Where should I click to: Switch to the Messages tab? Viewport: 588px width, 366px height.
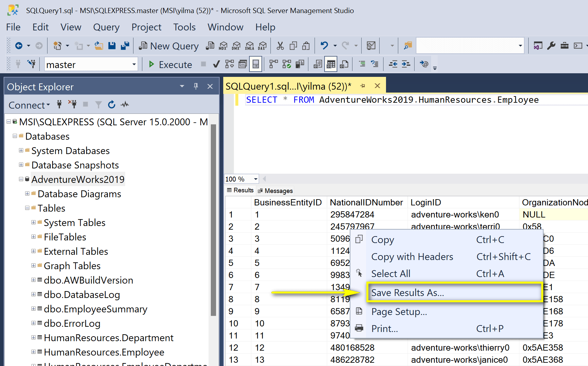click(x=275, y=191)
